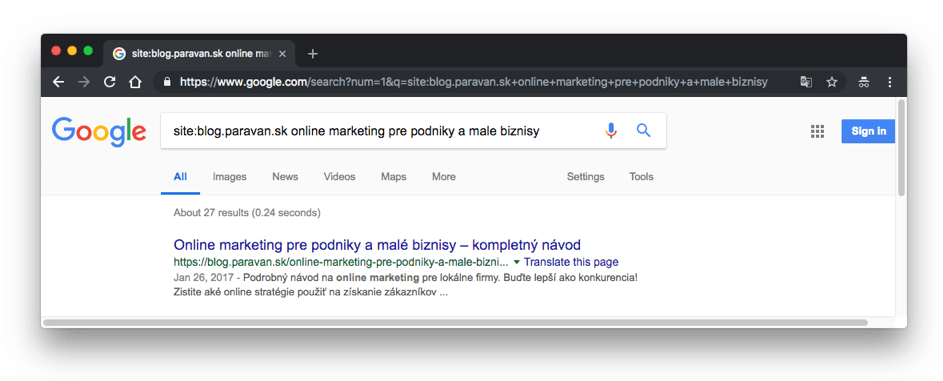
Task: Click the Translate this page link
Action: (571, 262)
